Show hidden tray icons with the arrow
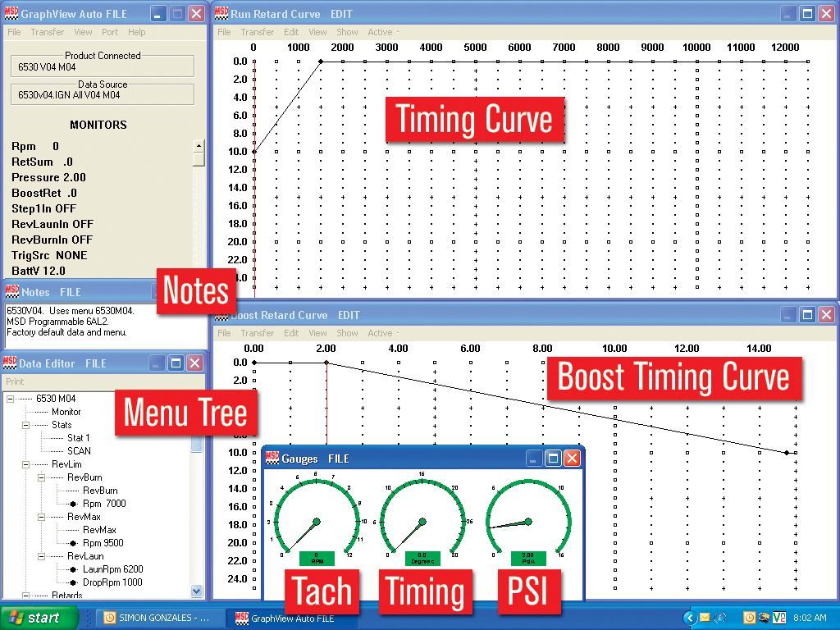 pos(688,618)
